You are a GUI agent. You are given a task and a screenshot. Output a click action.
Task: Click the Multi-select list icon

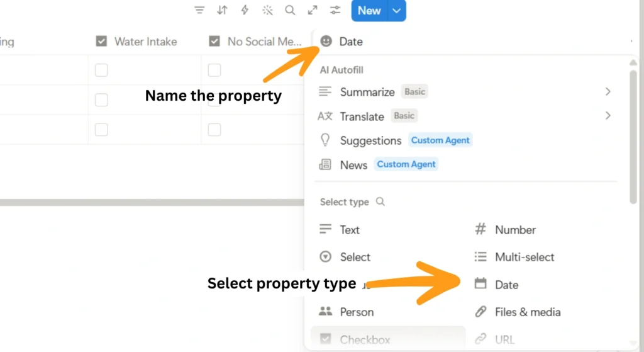coord(480,256)
